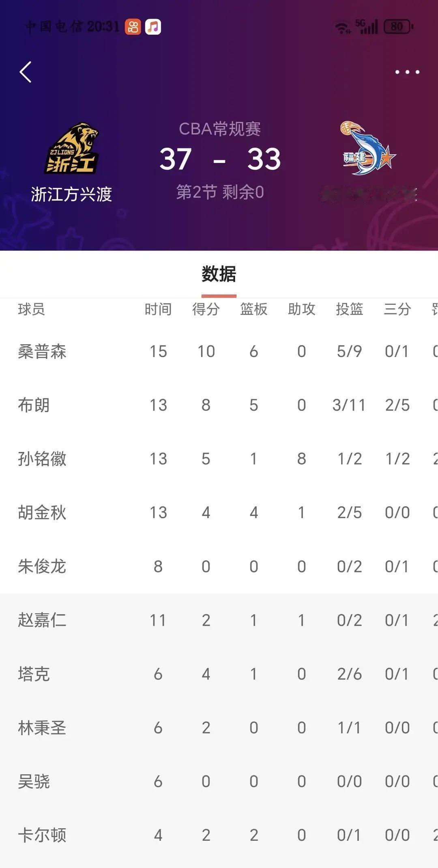Tap the 助攻 column header

301,309
